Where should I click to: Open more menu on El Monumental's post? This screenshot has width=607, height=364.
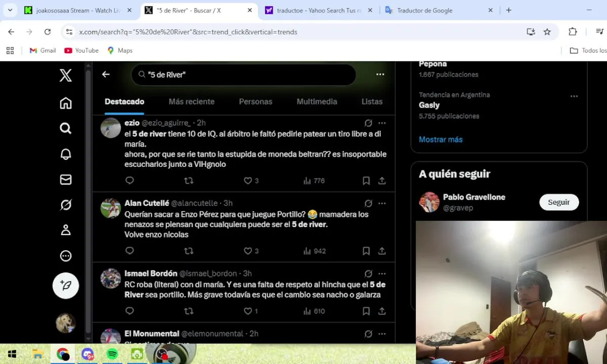(x=382, y=334)
